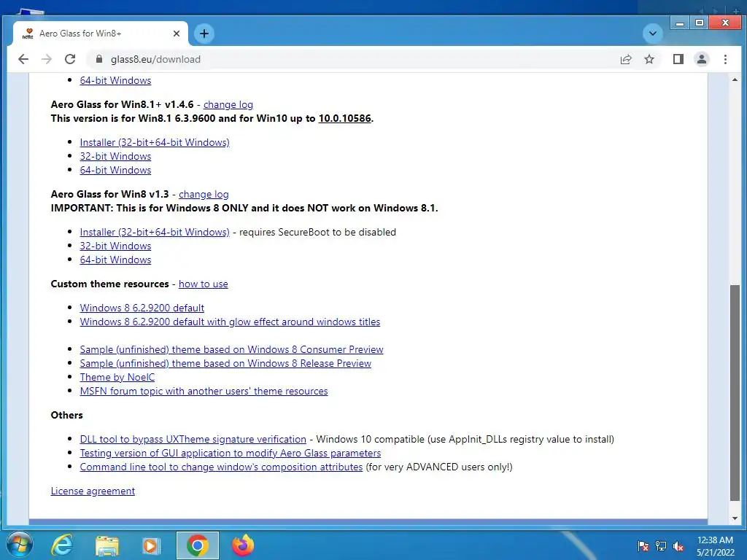Open the License agreement link

(x=93, y=491)
